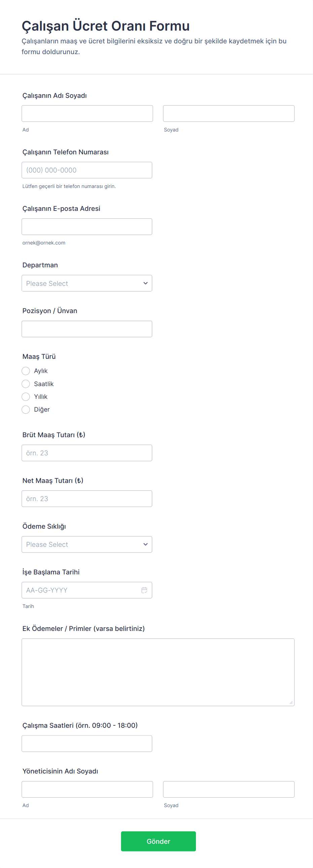Click the İşe Başlama Tarihi date input
Image resolution: width=313 pixels, height=868 pixels.
[x=81, y=590]
